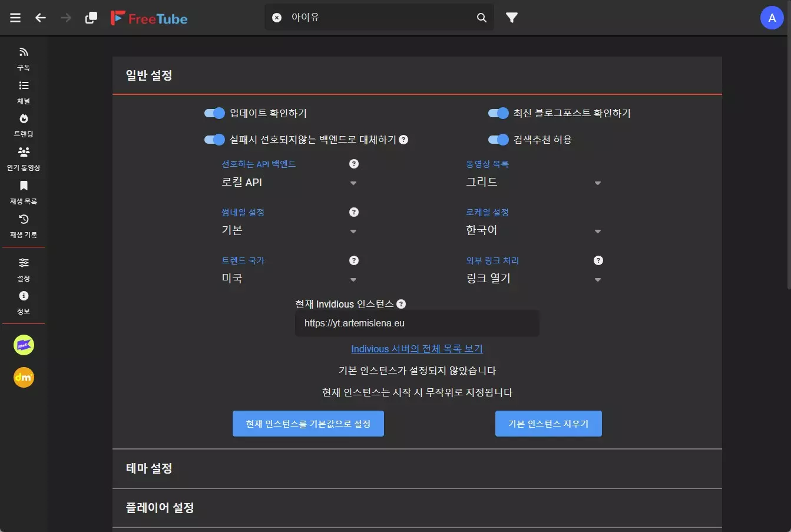Image resolution: width=791 pixels, height=532 pixels.
Task: Show help for 트렌드 국가
Action: point(354,260)
